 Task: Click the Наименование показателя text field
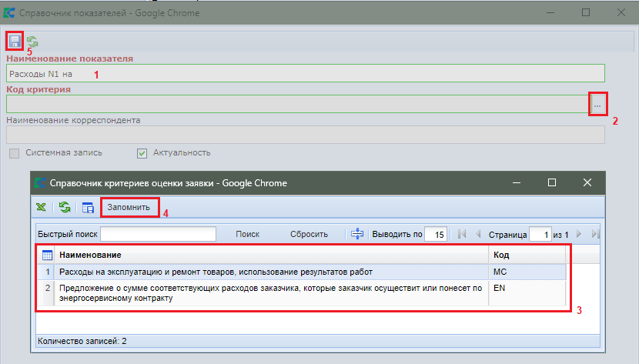coord(305,73)
